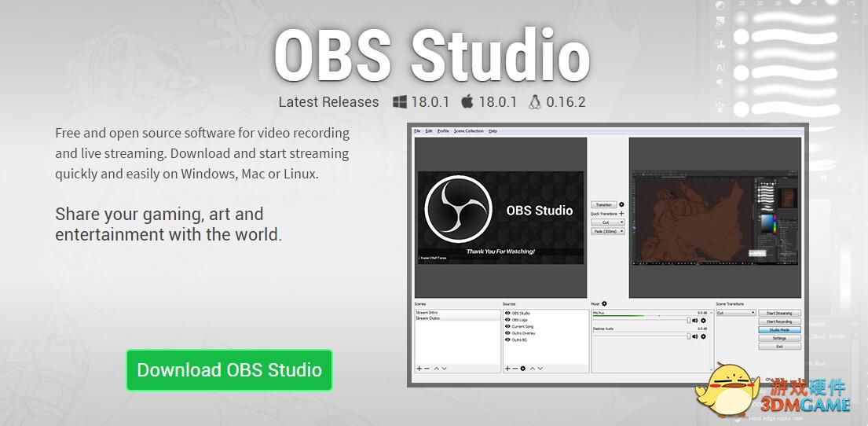Open Mic/Aux audio settings gear

[x=704, y=320]
